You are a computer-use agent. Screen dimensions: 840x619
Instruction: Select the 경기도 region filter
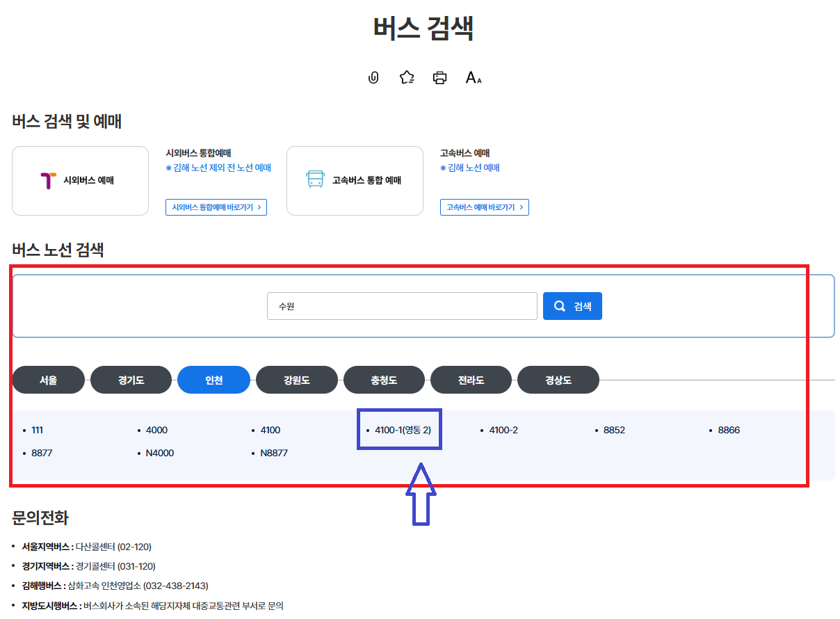tap(131, 380)
